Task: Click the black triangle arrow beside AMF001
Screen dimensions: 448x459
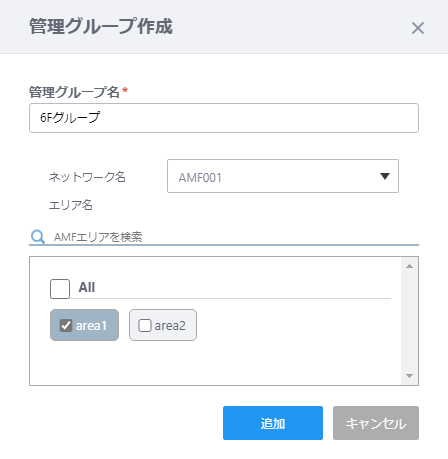Action: pyautogui.click(x=385, y=176)
